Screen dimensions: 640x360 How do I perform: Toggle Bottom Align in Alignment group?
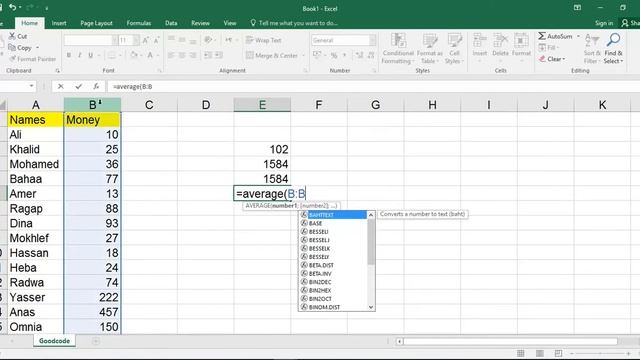coord(193,40)
